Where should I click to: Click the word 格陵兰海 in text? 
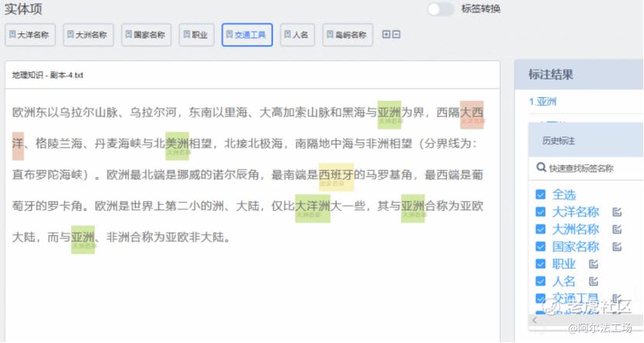(x=59, y=144)
